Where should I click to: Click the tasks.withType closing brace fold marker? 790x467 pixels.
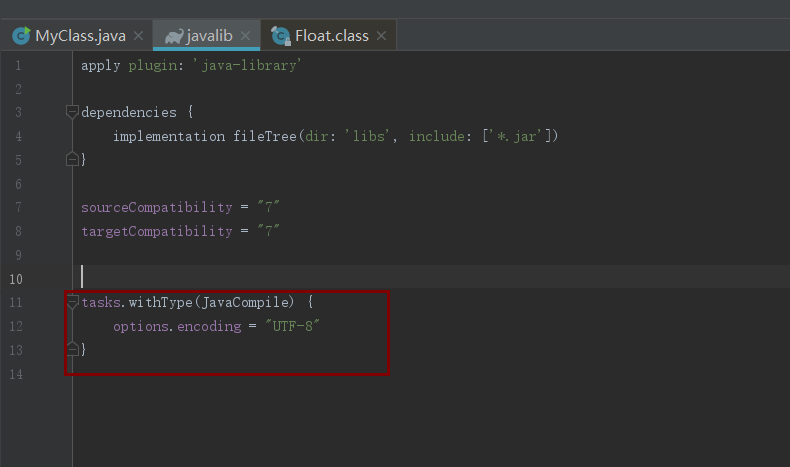73,349
